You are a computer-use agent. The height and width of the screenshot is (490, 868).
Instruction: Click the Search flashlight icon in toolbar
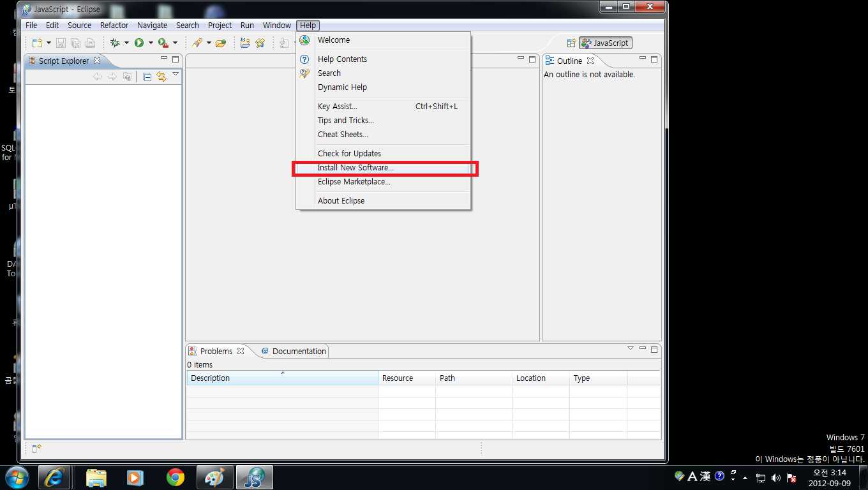point(197,43)
